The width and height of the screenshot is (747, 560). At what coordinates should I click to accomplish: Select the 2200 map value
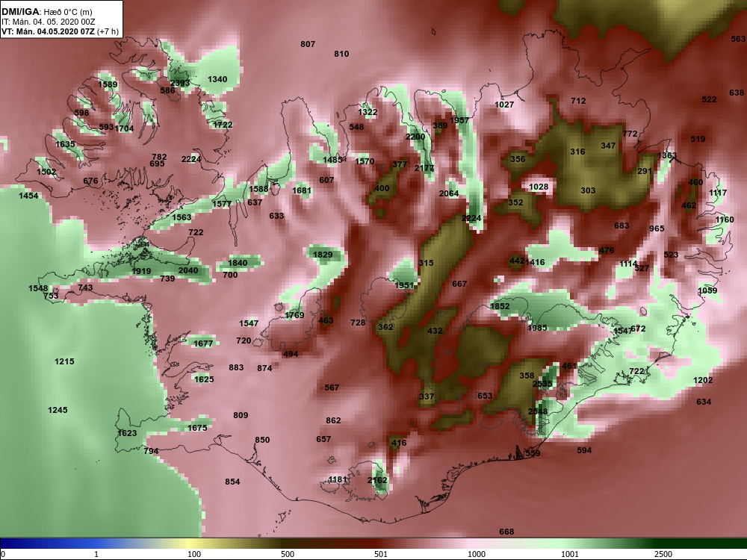click(415, 137)
